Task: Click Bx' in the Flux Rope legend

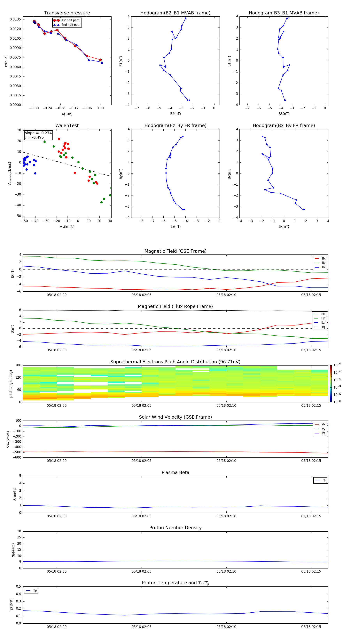Action: tap(323, 314)
